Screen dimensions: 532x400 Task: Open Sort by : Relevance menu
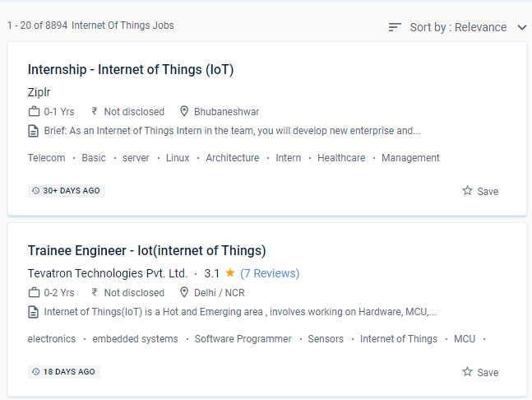[x=458, y=27]
